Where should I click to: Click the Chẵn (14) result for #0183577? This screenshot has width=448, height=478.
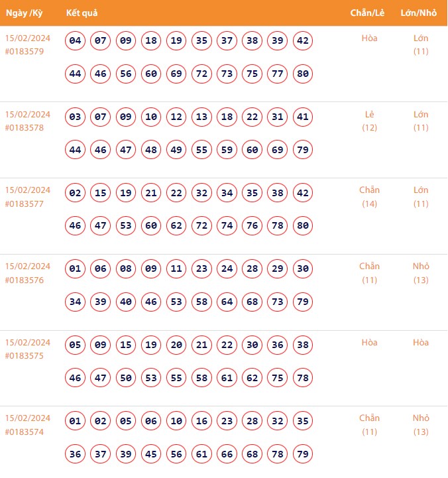(369, 197)
